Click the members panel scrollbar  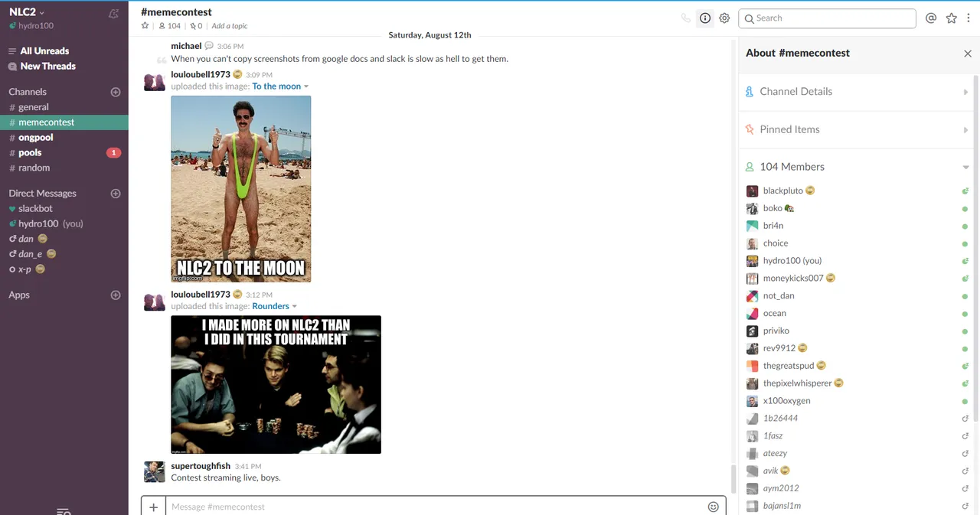976,249
